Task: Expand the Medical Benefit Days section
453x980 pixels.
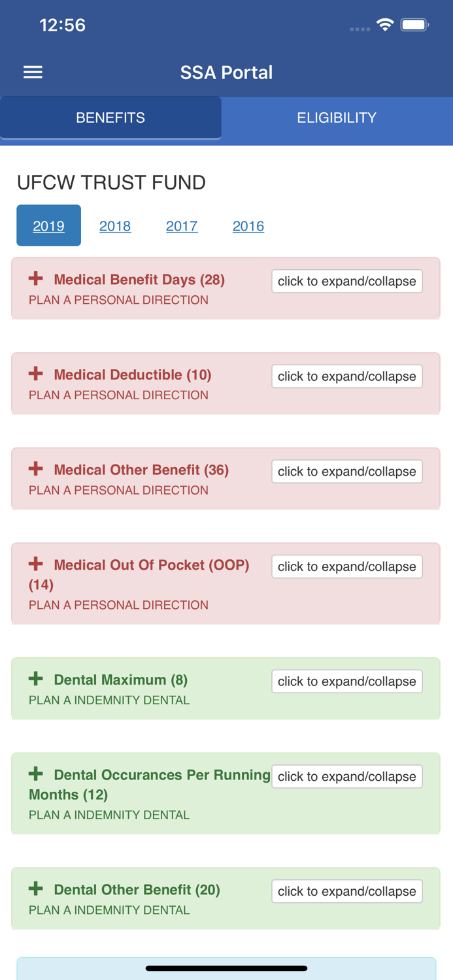Action: [x=347, y=281]
